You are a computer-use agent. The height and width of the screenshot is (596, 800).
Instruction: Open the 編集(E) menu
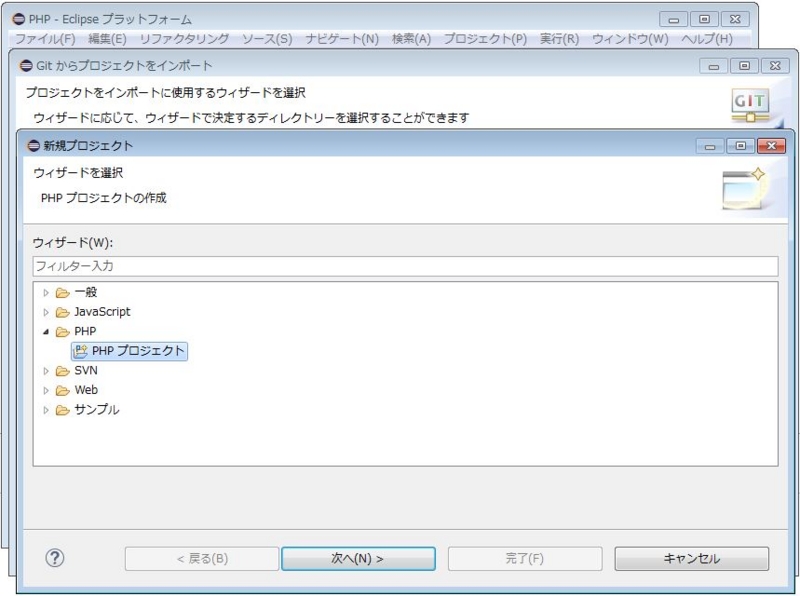coord(107,39)
